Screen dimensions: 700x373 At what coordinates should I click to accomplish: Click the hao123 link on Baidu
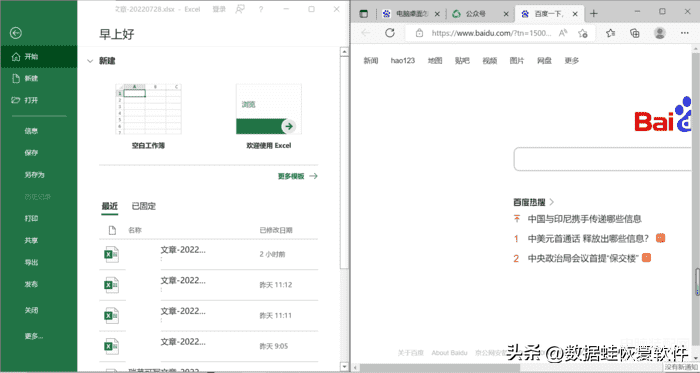[403, 61]
